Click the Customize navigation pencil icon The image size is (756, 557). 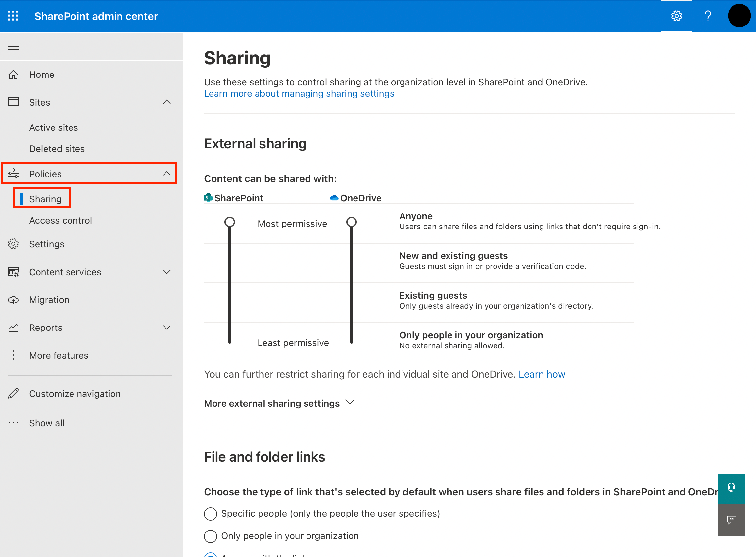[x=13, y=393]
